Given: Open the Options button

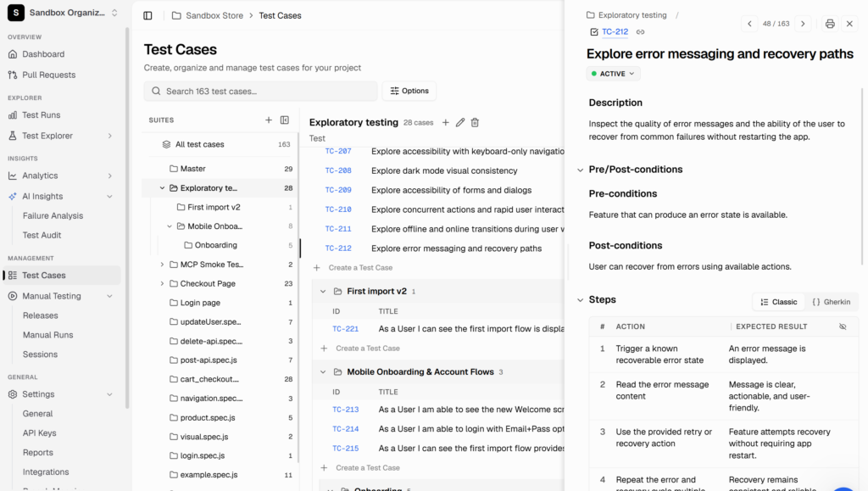Looking at the screenshot, I should point(409,91).
